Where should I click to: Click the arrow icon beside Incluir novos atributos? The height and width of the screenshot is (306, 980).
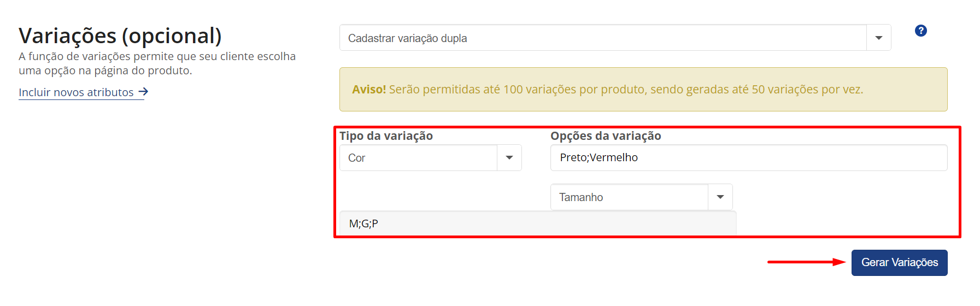tap(143, 92)
